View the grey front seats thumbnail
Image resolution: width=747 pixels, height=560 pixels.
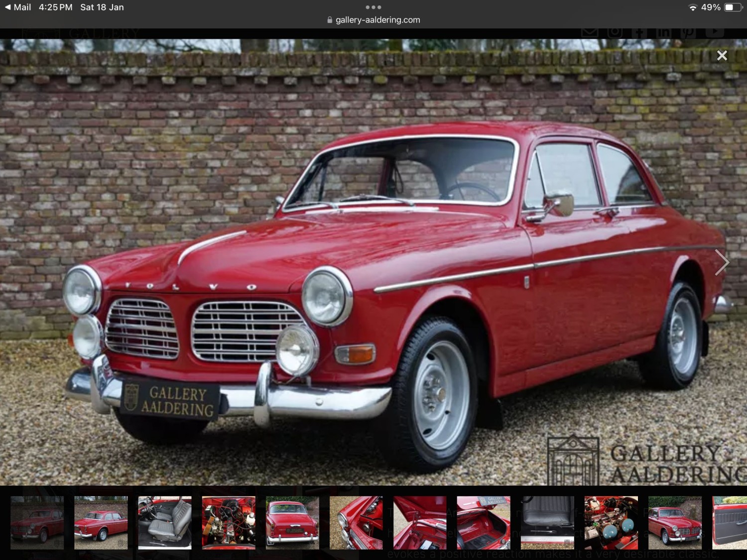(165, 523)
